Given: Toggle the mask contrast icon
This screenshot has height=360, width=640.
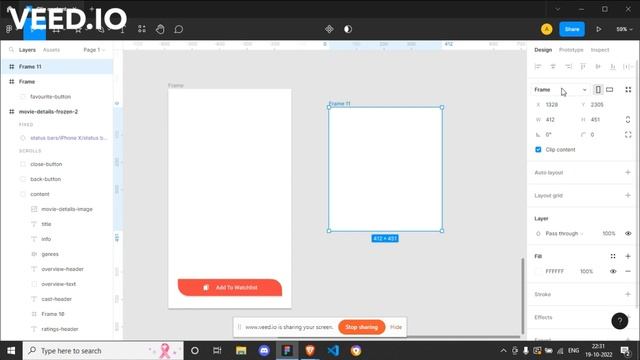Looking at the screenshot, I should click(348, 29).
